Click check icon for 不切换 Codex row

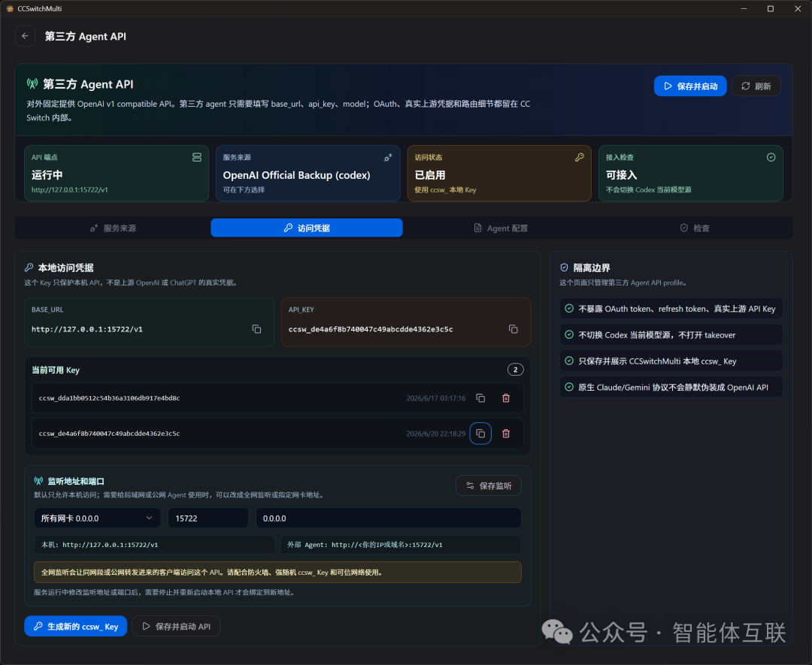tap(569, 335)
